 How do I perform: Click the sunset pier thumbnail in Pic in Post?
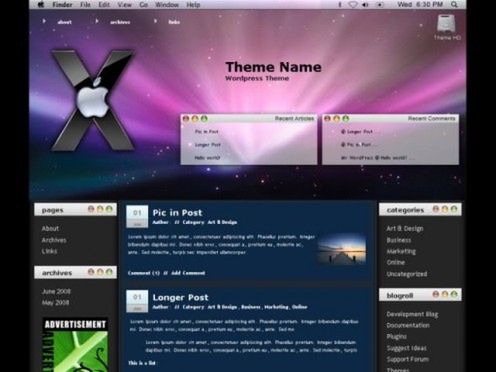coord(342,249)
